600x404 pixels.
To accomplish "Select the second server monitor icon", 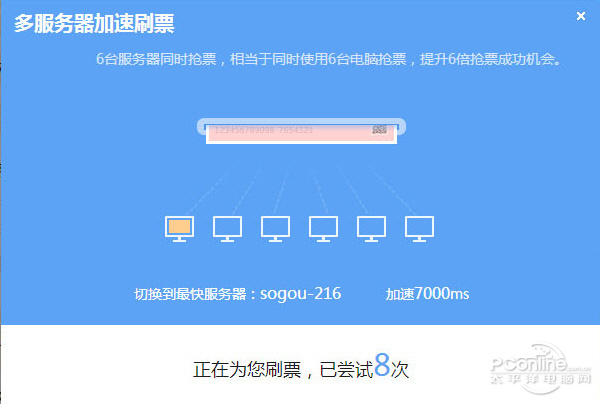I will [x=227, y=229].
